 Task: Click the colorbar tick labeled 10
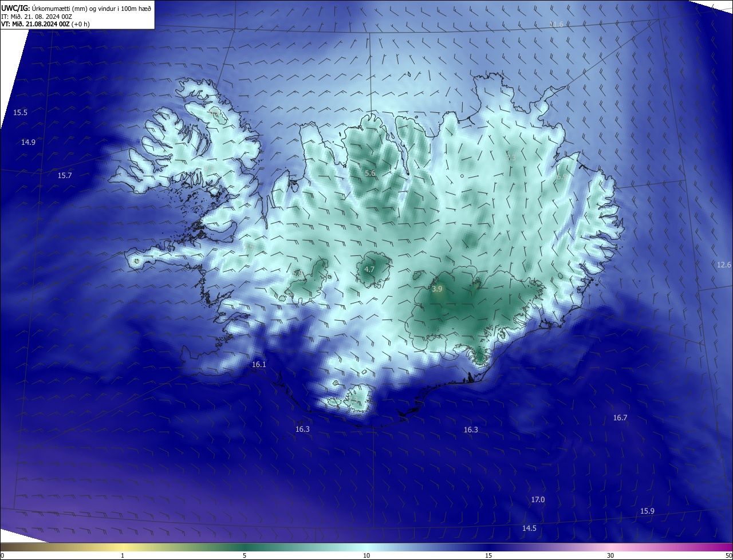click(x=366, y=555)
